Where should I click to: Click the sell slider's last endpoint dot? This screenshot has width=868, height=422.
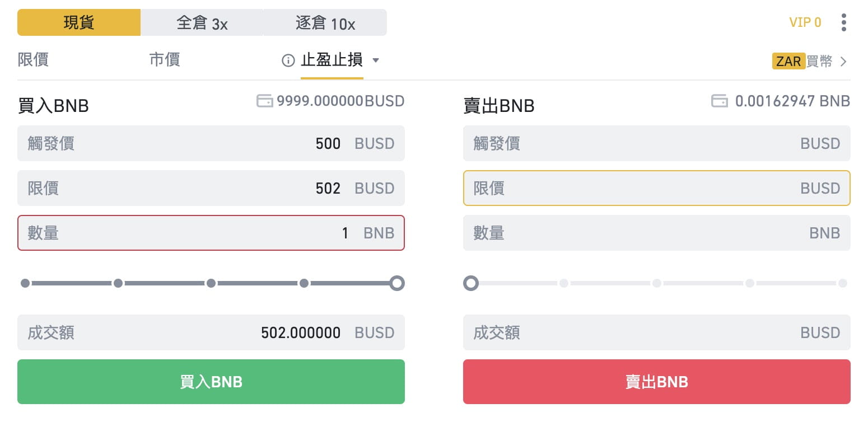[843, 283]
